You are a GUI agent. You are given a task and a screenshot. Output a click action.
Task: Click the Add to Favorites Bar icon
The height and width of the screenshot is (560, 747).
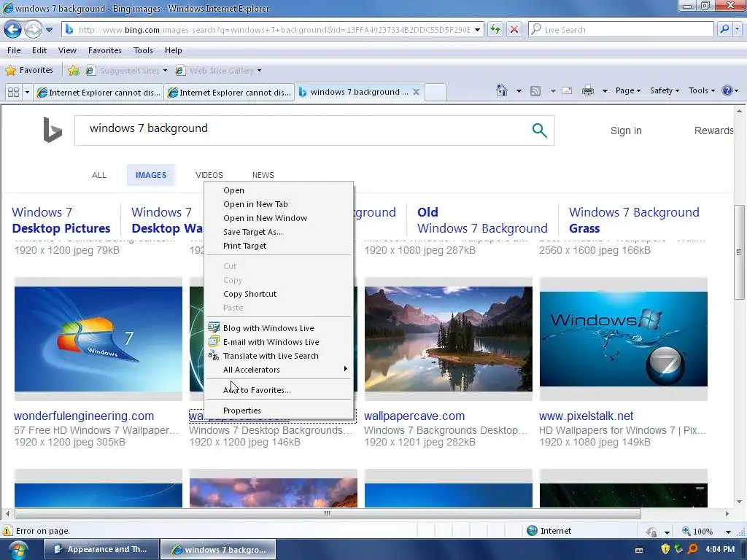click(74, 71)
